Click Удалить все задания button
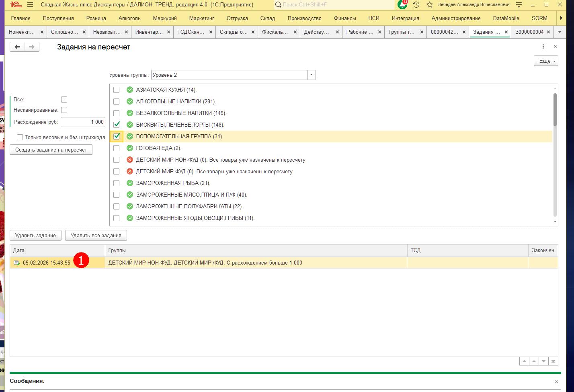This screenshot has width=574, height=392. pos(96,235)
